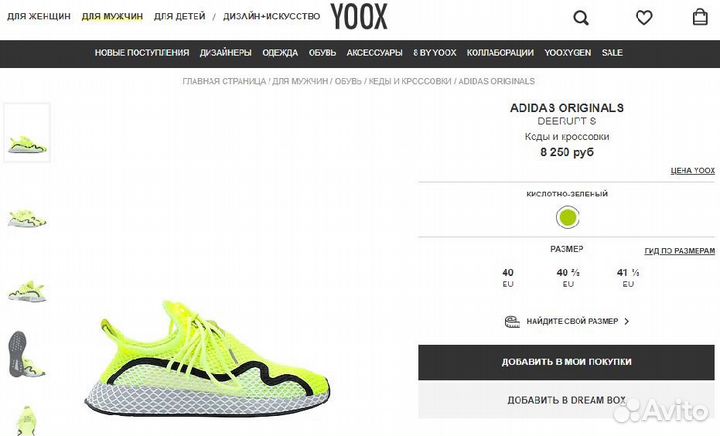Open the SALE menu item
The image size is (720, 436).
click(x=612, y=53)
